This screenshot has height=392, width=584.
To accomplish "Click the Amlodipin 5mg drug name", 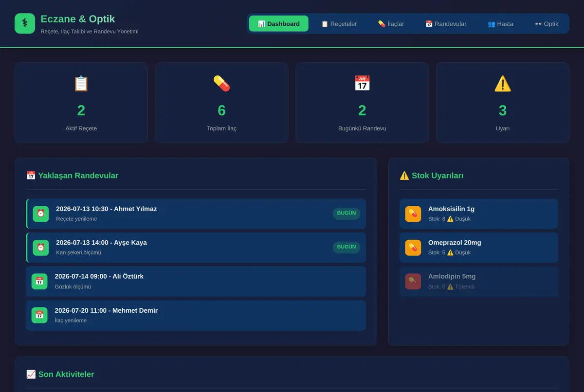I will 452,276.
